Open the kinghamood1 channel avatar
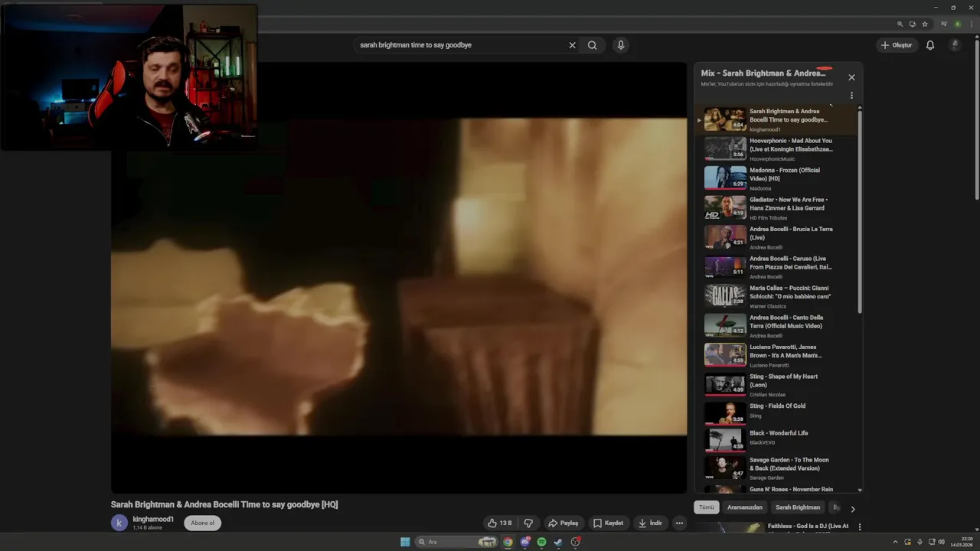Screen dimensions: 980x551 click(x=119, y=523)
